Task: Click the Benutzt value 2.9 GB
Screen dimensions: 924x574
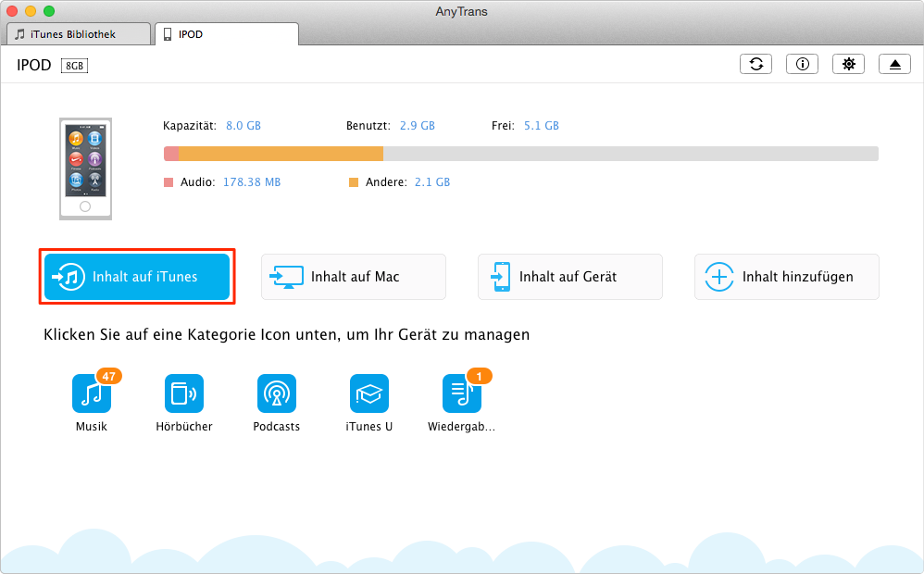Action: pyautogui.click(x=418, y=126)
